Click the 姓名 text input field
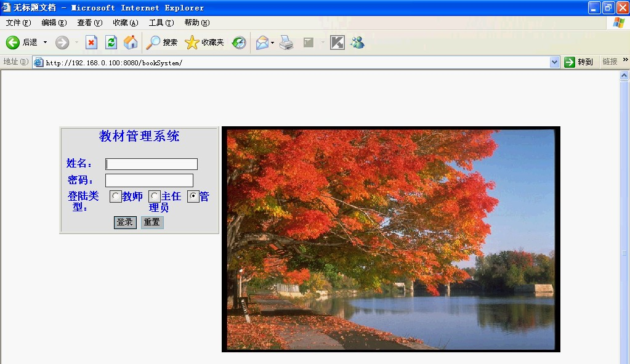The width and height of the screenshot is (630, 364). coord(151,164)
